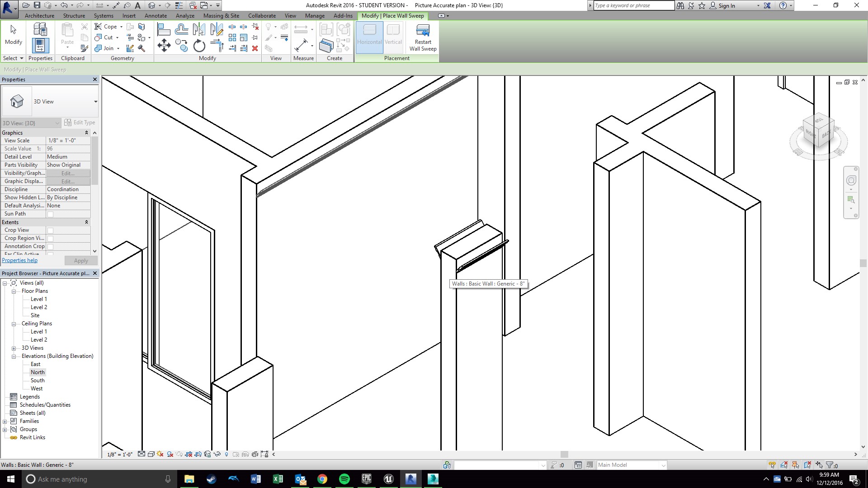Select the Align tool
The width and height of the screenshot is (868, 488).
[164, 30]
